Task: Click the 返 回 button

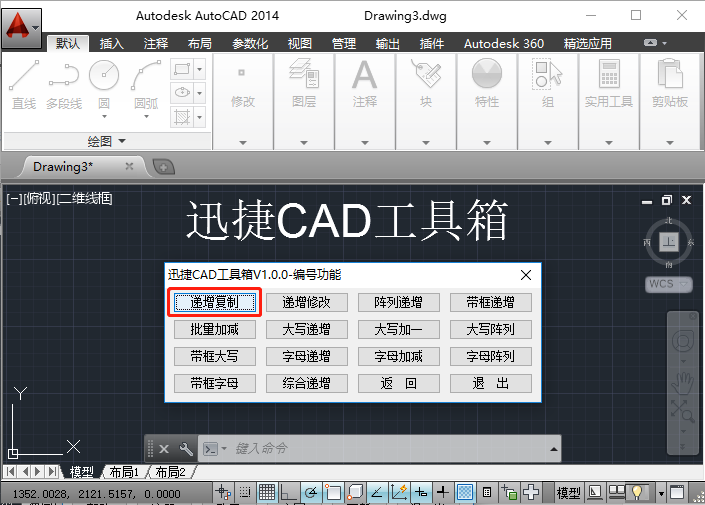Action: tap(399, 383)
